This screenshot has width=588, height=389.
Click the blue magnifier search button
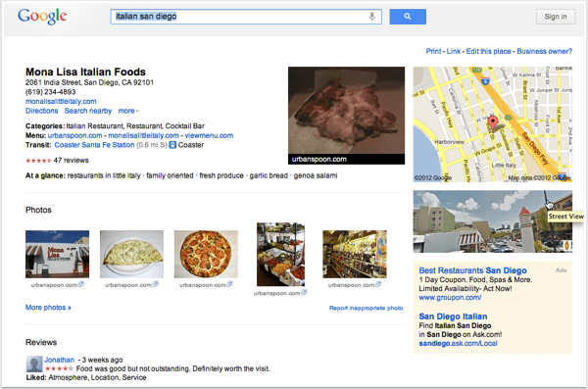point(408,17)
